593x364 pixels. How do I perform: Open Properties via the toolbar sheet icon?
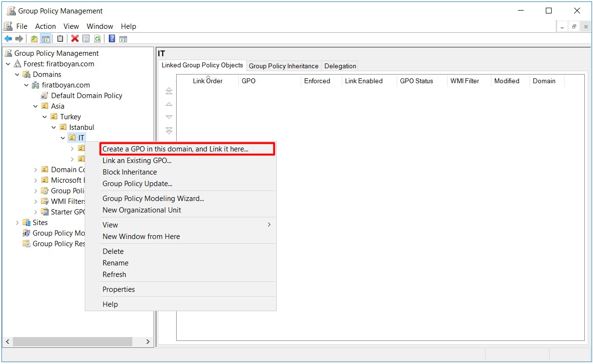(x=86, y=39)
